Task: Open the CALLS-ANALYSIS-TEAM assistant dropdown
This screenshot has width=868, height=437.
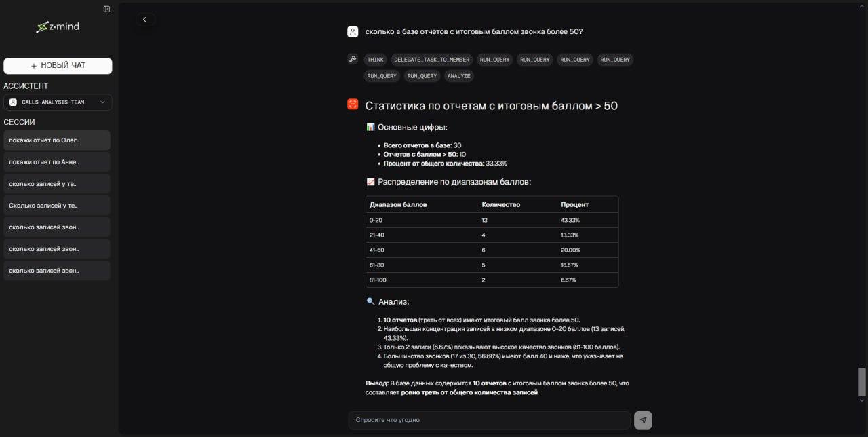Action: point(58,102)
